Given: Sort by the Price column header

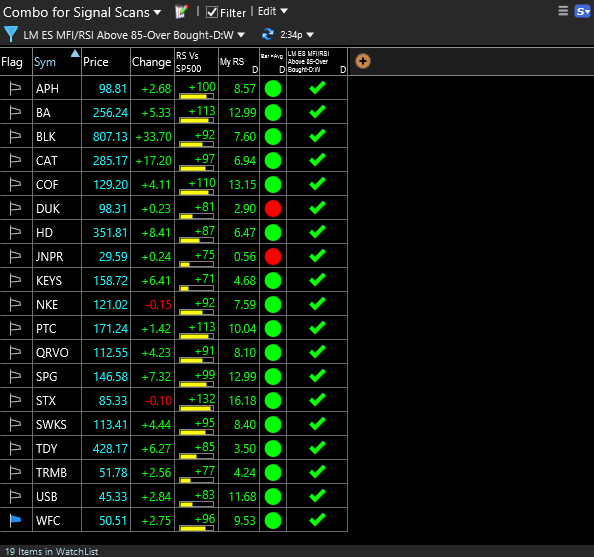Looking at the screenshot, I should coord(106,62).
